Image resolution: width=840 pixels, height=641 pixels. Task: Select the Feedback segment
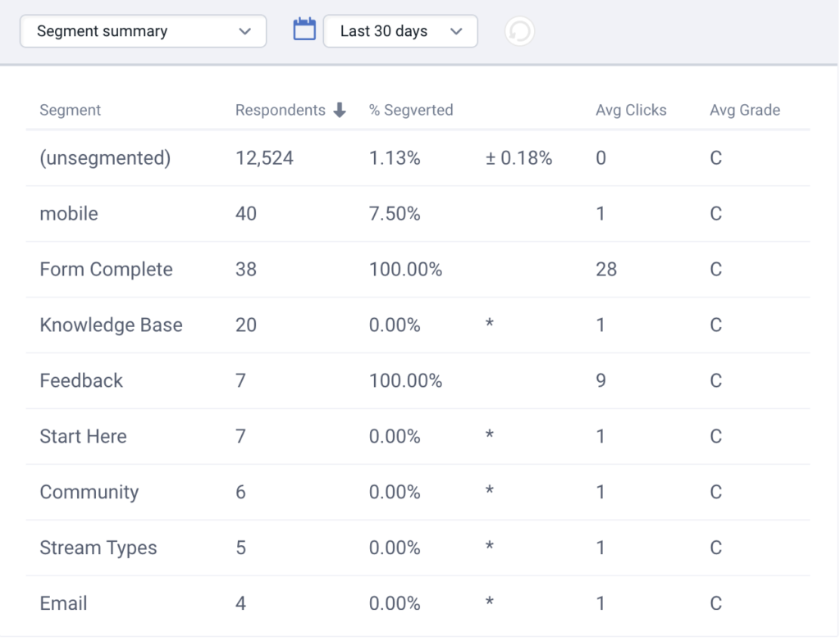pos(81,381)
